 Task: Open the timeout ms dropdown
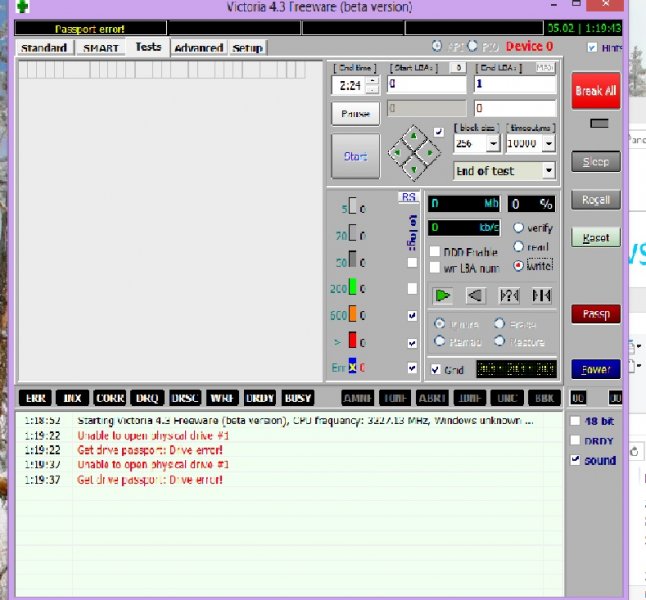coord(549,143)
